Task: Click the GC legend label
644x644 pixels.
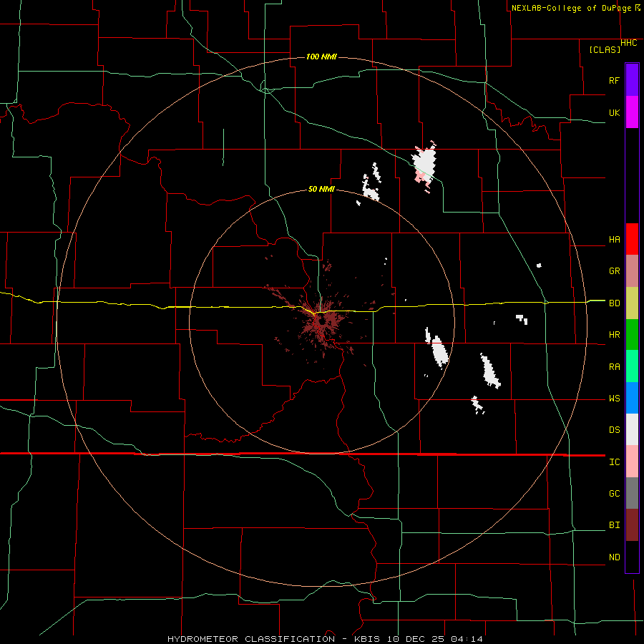Action: pyautogui.click(x=614, y=494)
